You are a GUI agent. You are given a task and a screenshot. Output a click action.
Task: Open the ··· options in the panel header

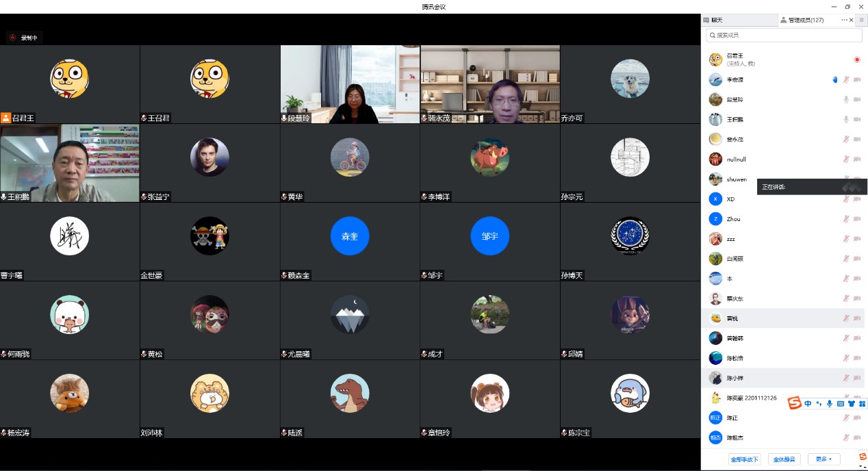(845, 20)
